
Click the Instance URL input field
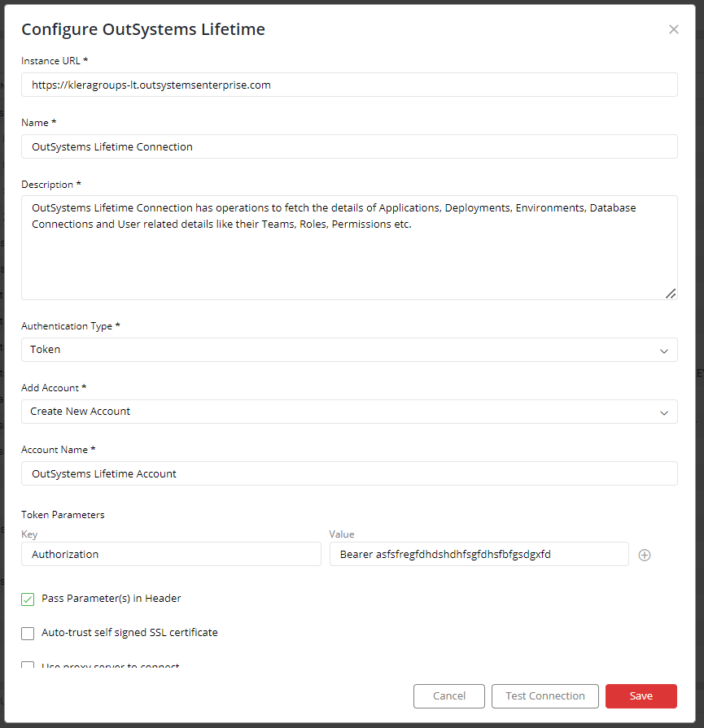349,85
